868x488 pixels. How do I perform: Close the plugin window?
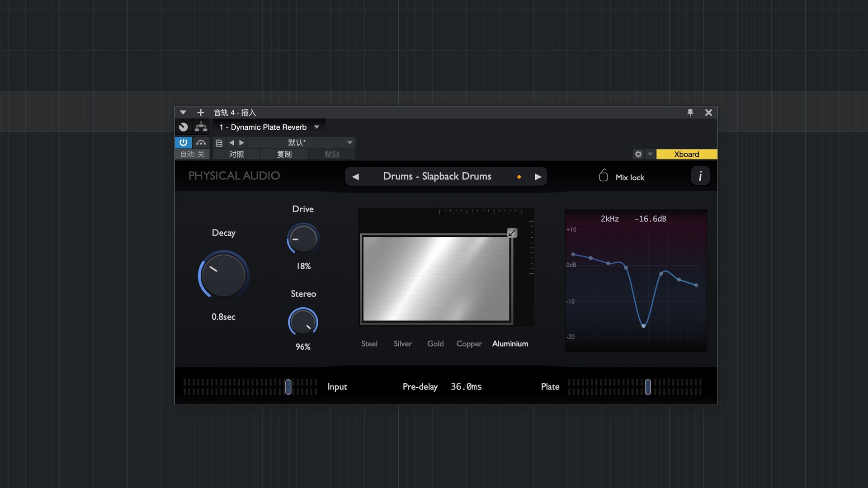pos(708,113)
